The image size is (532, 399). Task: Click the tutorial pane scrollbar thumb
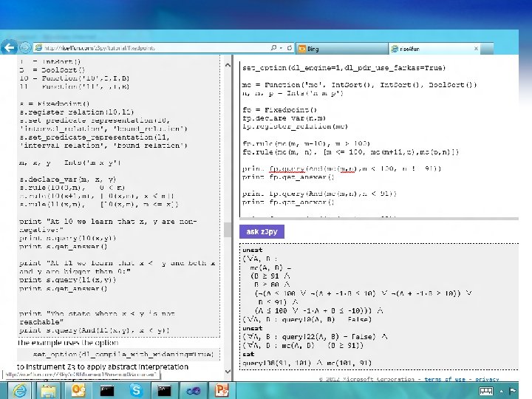click(x=228, y=230)
